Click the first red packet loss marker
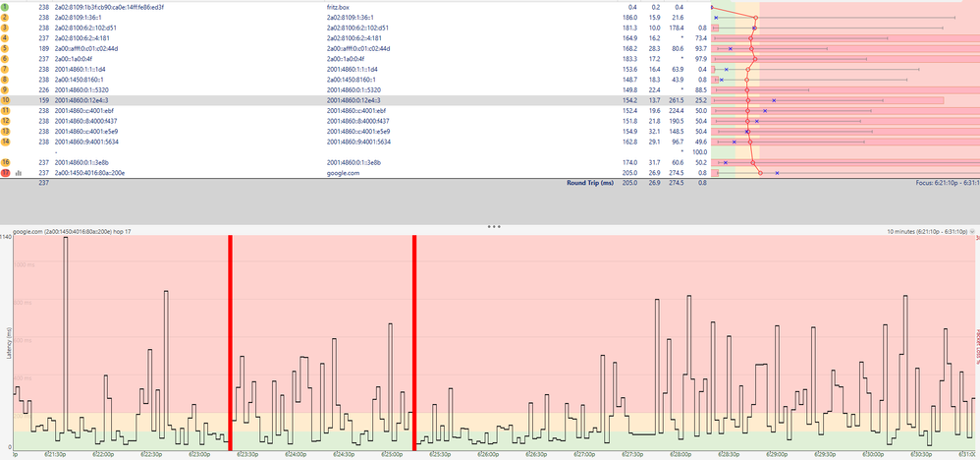Viewport: 980px width, 460px height. pos(230,342)
